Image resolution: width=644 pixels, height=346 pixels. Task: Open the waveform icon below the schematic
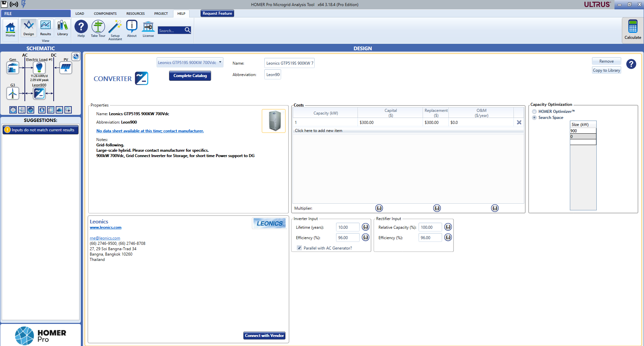pyautogui.click(x=31, y=110)
